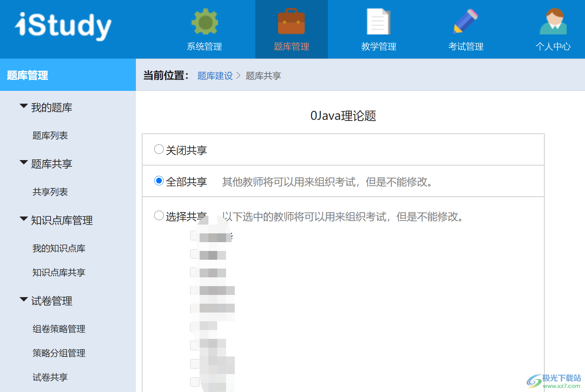Click the 全部共享 label text
This screenshot has height=392, width=585.
point(186,182)
